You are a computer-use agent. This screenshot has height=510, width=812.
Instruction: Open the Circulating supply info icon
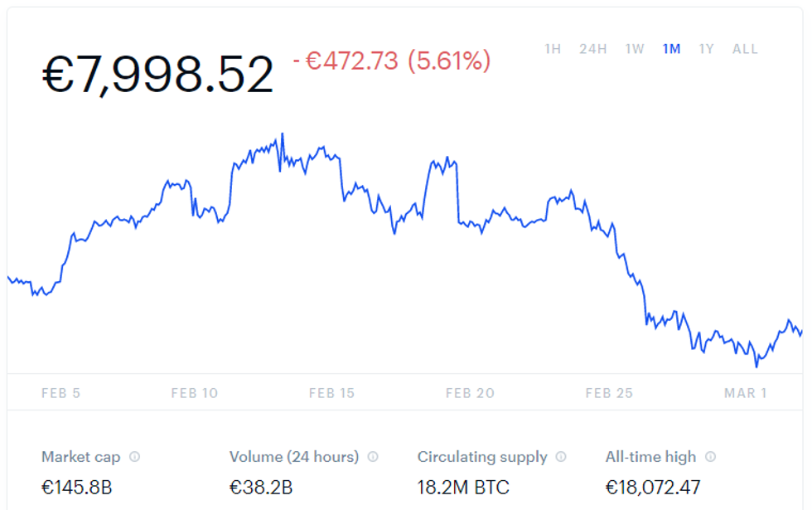pyautogui.click(x=561, y=457)
